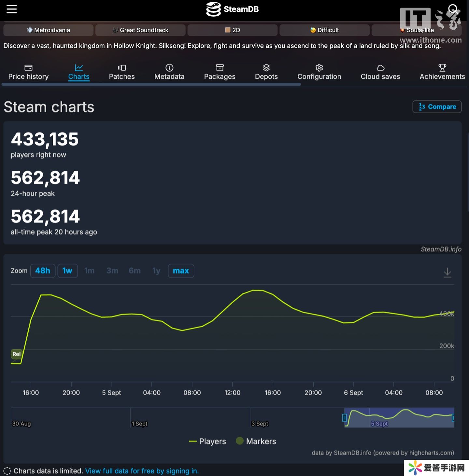Click the Rel release marker on chart
Viewport: 469px width, 476px height.
tap(16, 354)
